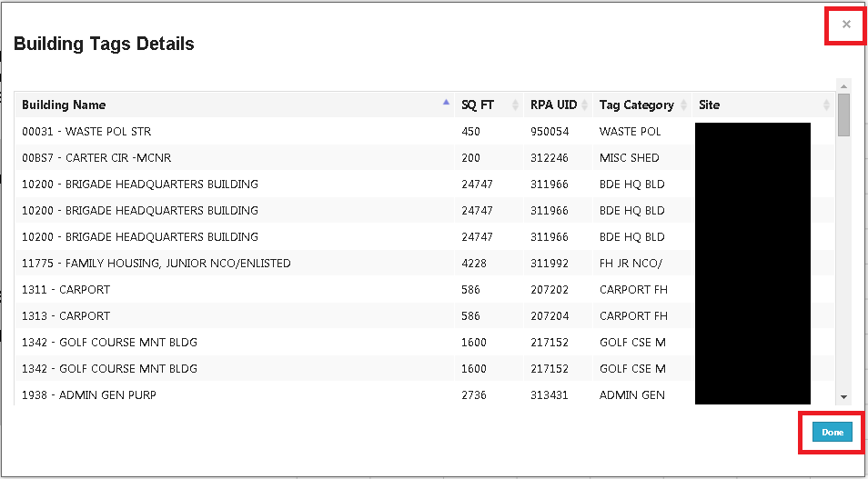Click the scrollbar down arrow

click(843, 396)
